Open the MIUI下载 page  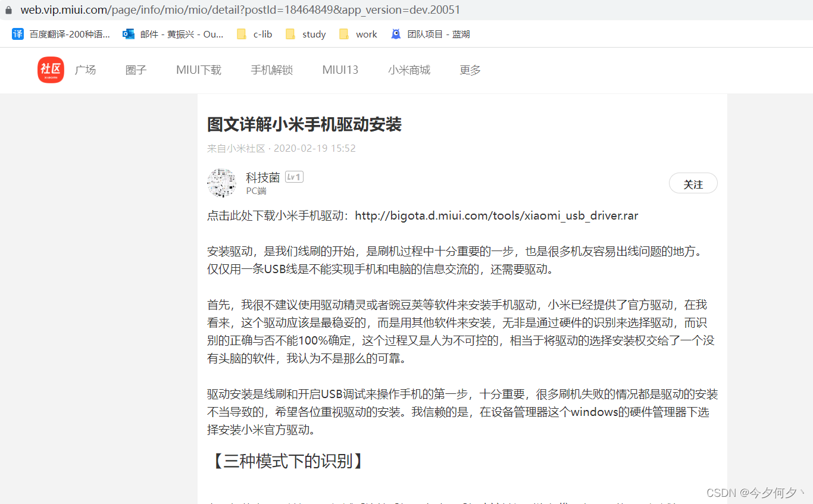click(199, 70)
